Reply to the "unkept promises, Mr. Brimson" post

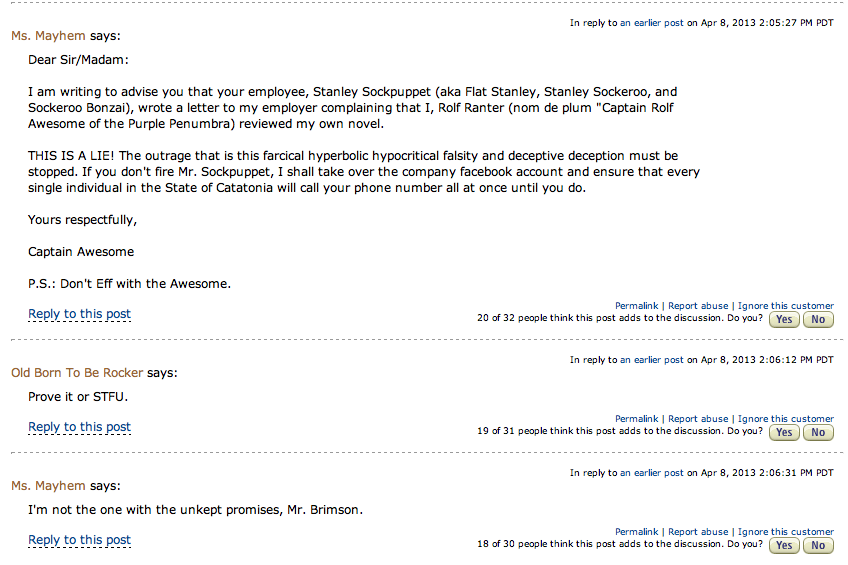pos(79,540)
